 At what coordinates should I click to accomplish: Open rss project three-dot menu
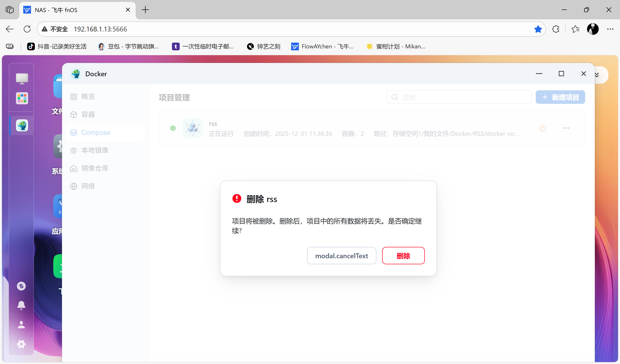[x=566, y=128]
